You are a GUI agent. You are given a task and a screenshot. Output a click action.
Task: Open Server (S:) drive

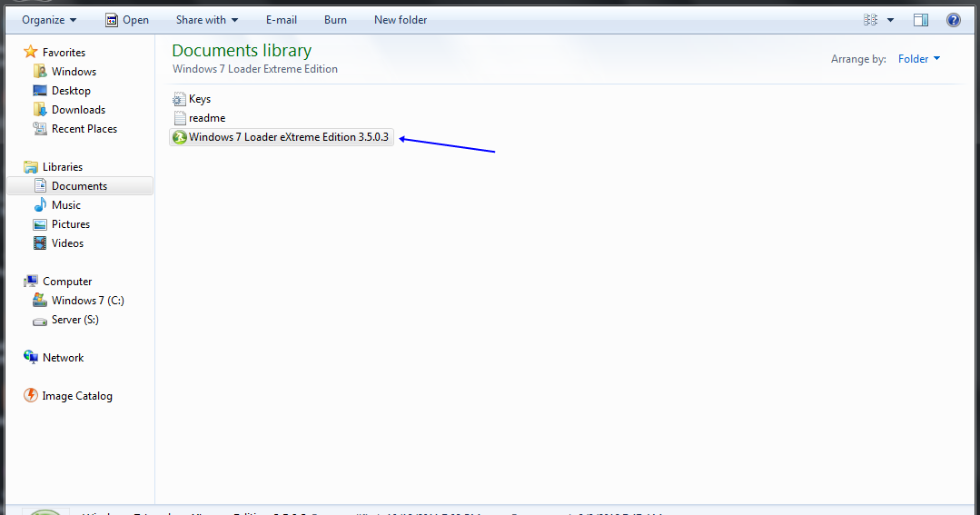[x=75, y=320]
